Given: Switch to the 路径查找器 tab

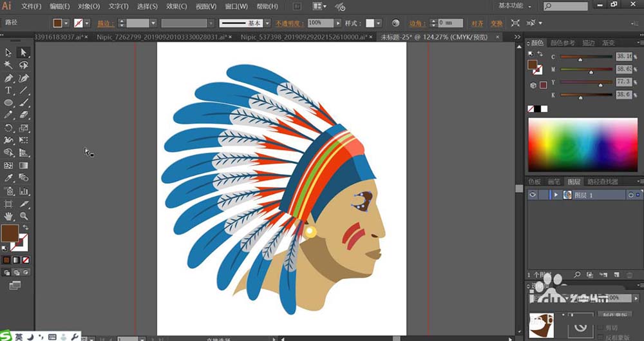Looking at the screenshot, I should click(603, 182).
